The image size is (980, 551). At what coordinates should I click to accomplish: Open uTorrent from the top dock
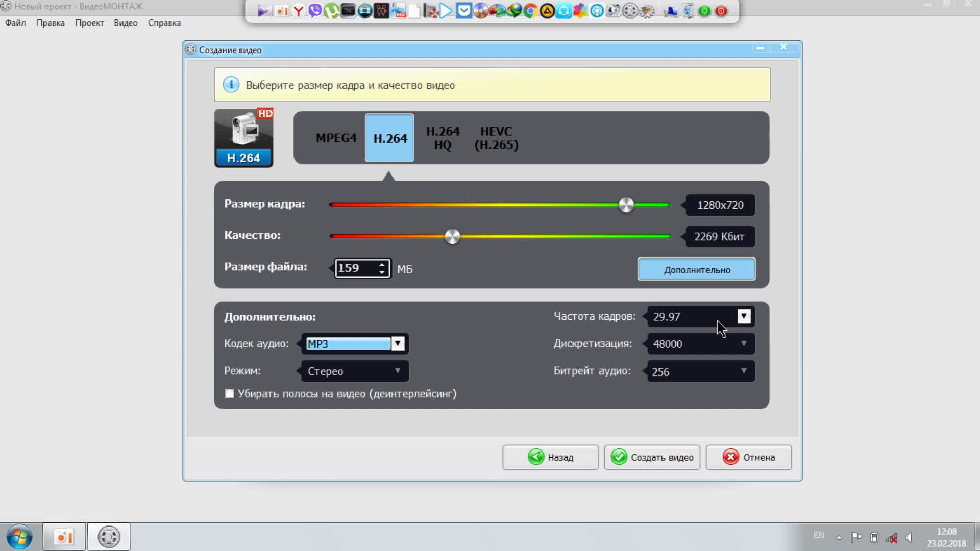point(331,11)
